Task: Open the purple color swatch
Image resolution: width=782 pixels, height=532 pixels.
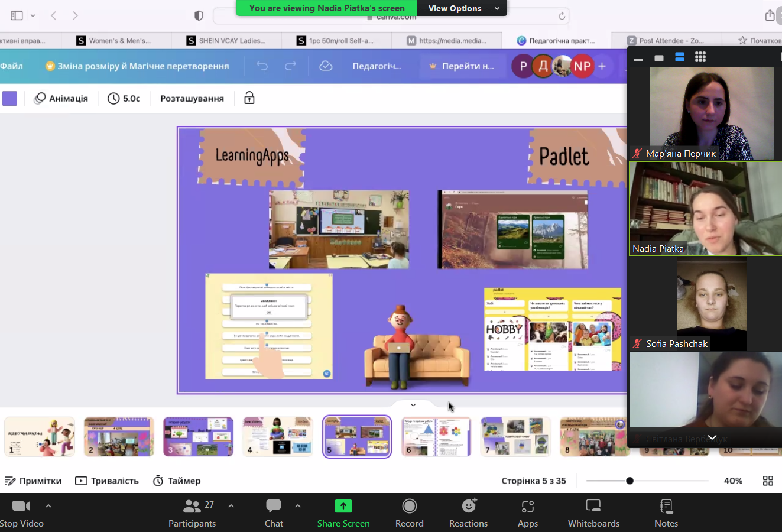Action: (x=10, y=98)
